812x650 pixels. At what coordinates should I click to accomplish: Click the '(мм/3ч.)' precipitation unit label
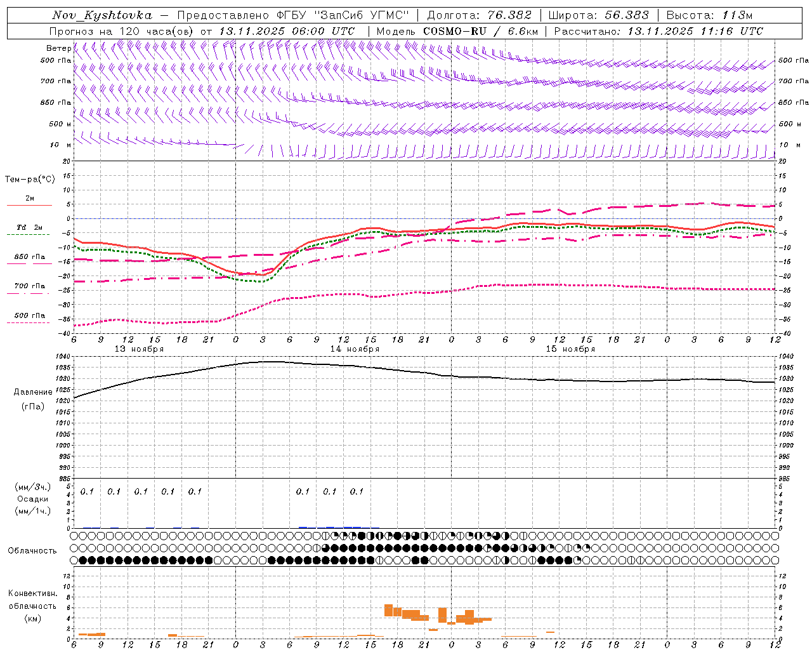(33, 487)
